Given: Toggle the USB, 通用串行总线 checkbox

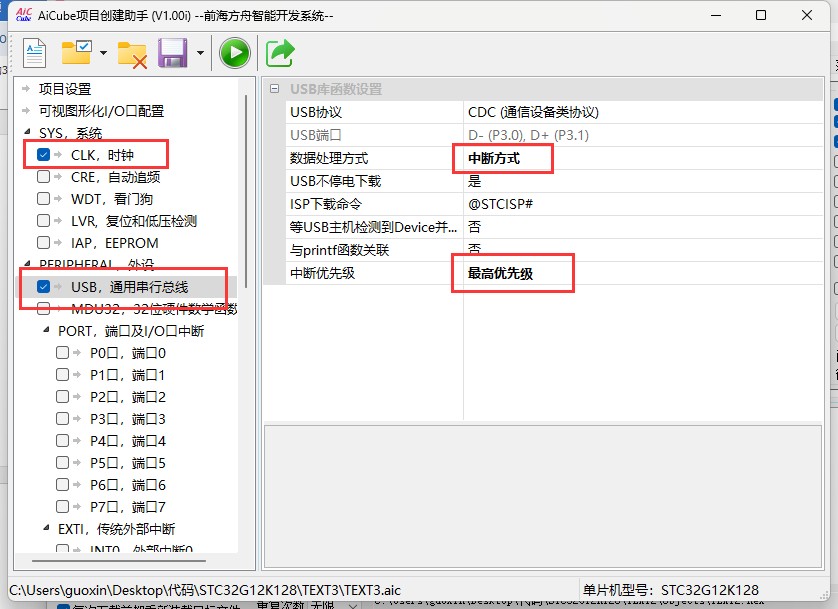Looking at the screenshot, I should point(43,287).
